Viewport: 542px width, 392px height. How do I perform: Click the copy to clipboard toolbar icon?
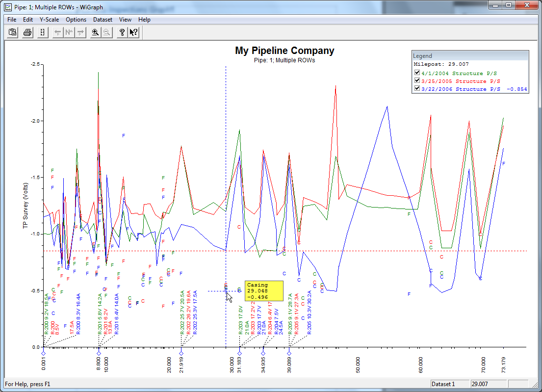click(13, 32)
